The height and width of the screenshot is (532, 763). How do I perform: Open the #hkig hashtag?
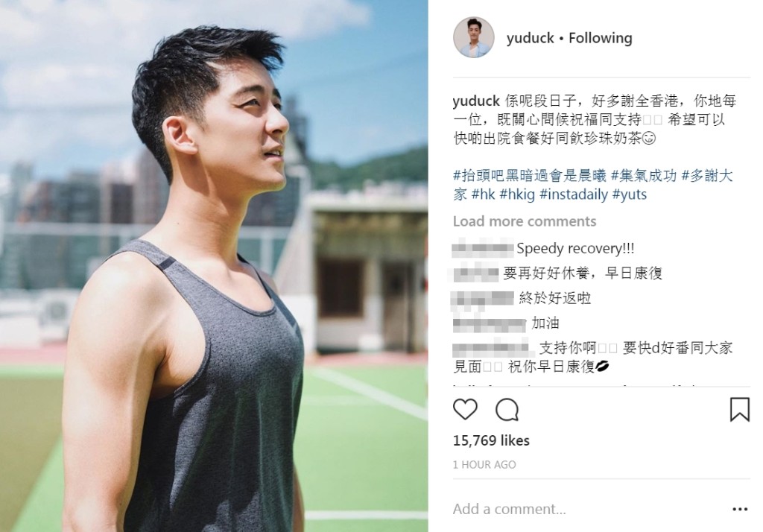(x=517, y=194)
